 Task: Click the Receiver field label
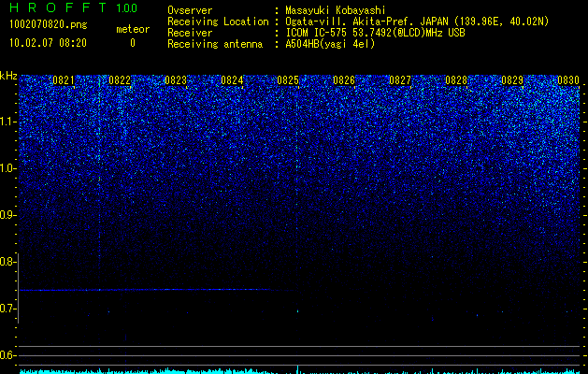click(x=190, y=33)
